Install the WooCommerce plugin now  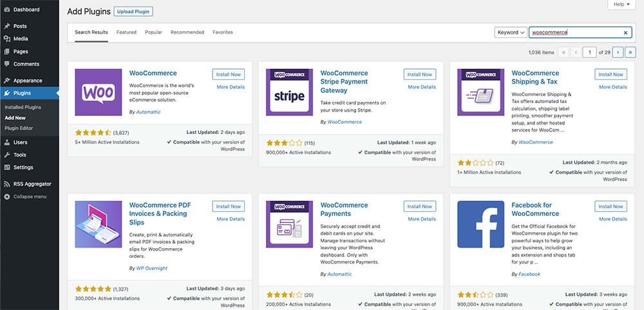coord(229,74)
